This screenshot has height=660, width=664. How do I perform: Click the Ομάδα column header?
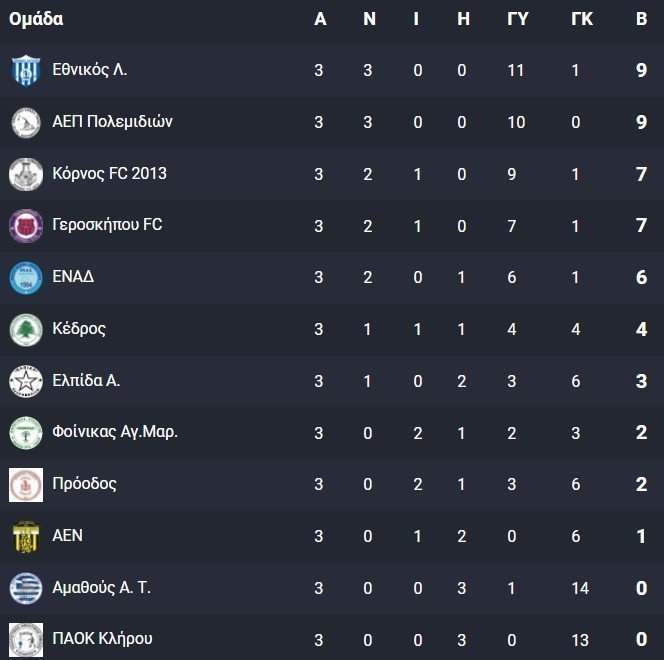36,19
